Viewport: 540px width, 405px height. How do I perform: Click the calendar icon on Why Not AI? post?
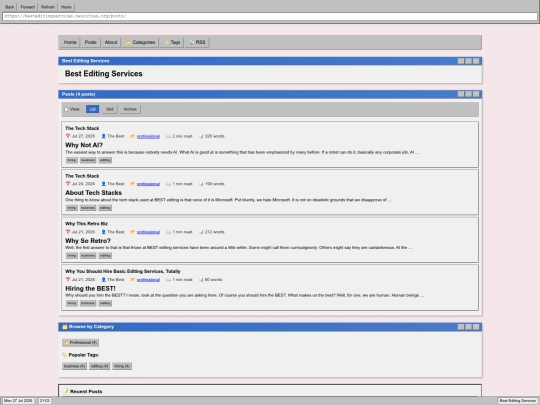[x=68, y=136]
